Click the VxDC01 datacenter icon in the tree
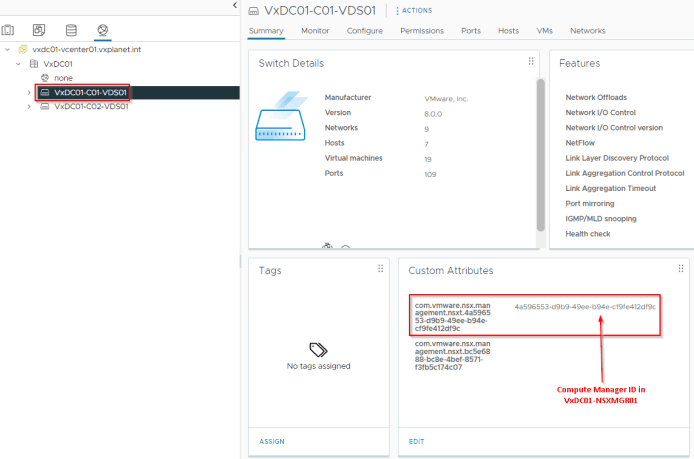The image size is (694, 459). tap(34, 64)
